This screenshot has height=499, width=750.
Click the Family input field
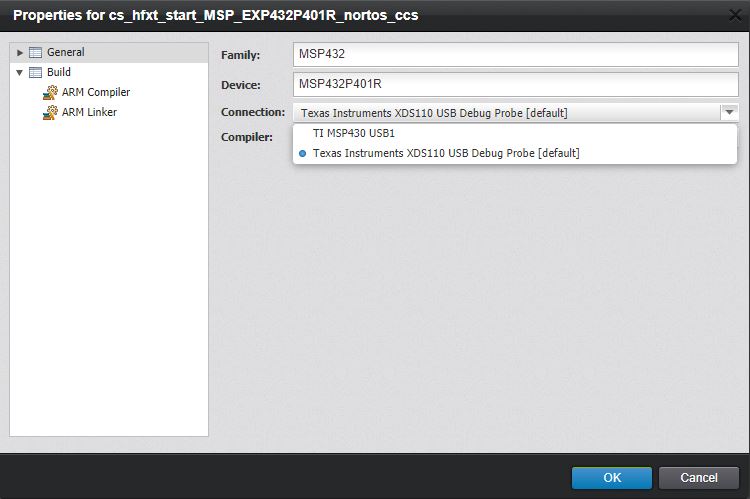(x=516, y=55)
